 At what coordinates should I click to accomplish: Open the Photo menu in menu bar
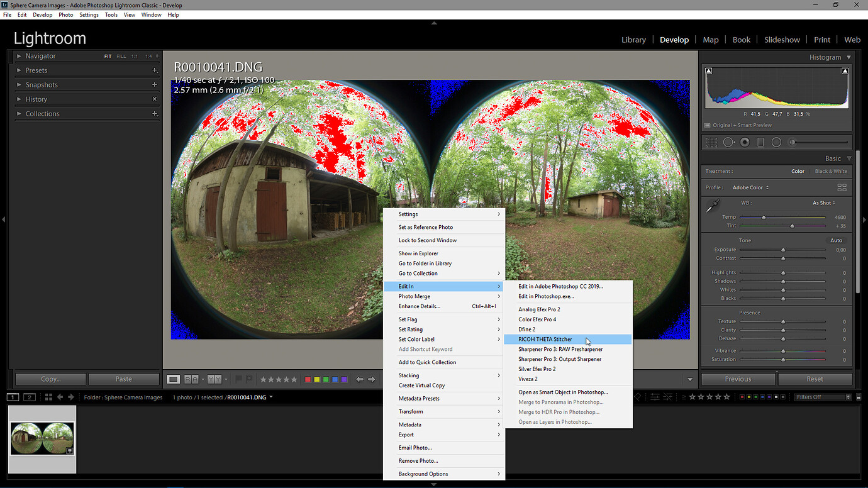click(x=66, y=14)
